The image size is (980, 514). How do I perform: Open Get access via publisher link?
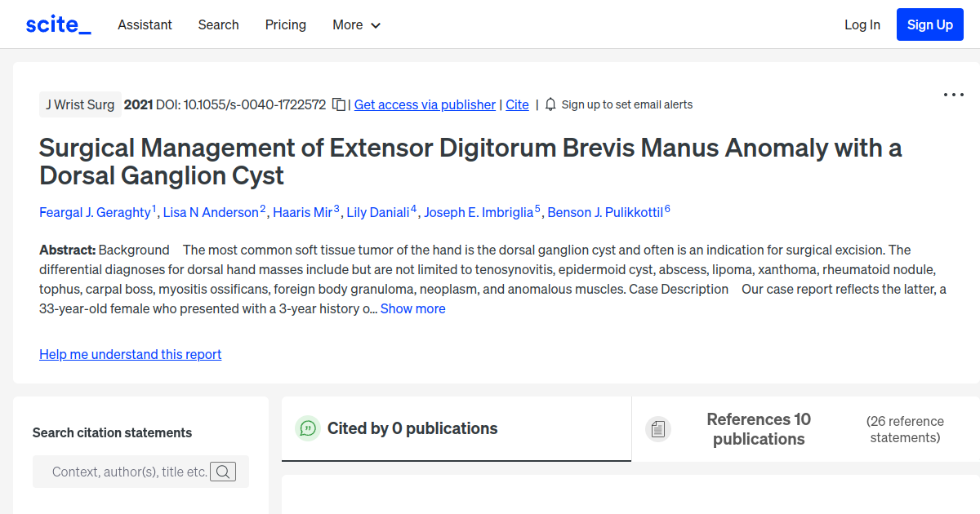click(x=424, y=104)
